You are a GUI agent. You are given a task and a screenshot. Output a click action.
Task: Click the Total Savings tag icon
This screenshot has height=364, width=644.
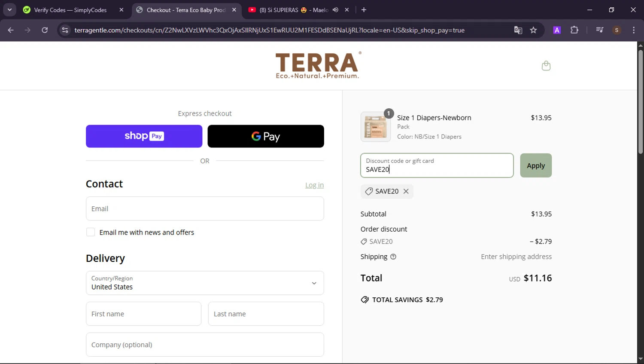tap(365, 300)
